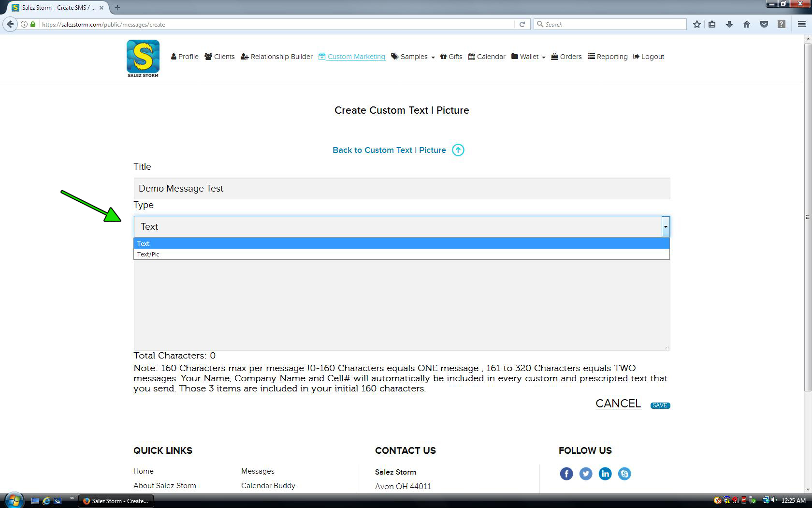Open the Twitter follow icon
The image size is (812, 508).
[x=585, y=474]
